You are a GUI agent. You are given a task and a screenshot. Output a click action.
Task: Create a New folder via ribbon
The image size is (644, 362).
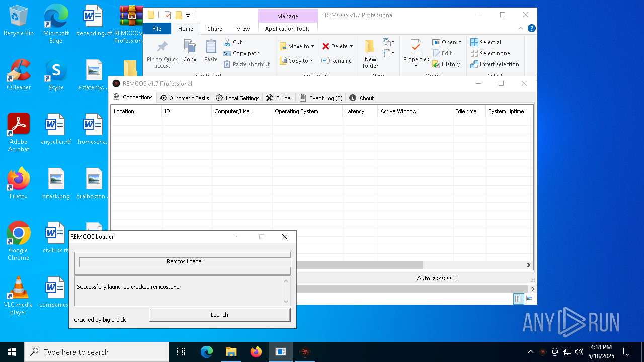coord(370,54)
